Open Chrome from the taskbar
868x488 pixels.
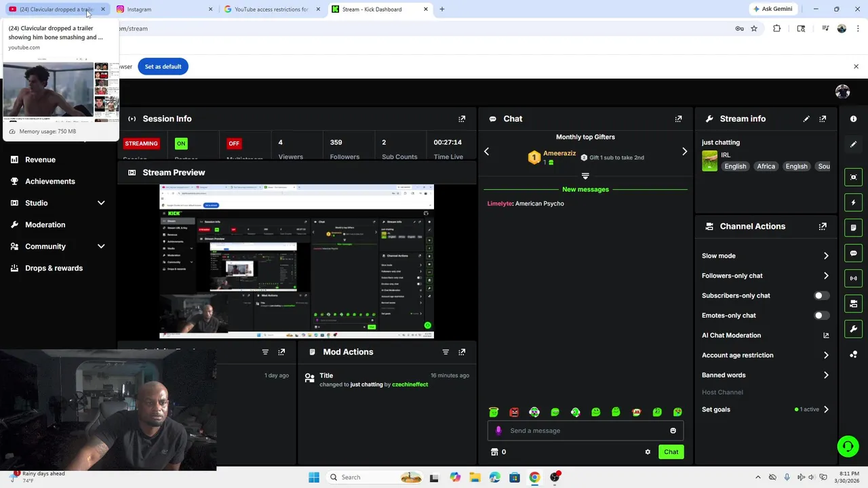tap(534, 477)
